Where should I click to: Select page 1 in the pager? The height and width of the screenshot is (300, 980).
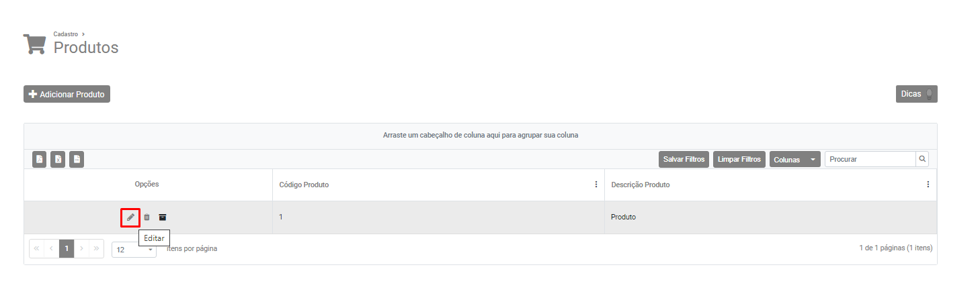[67, 248]
